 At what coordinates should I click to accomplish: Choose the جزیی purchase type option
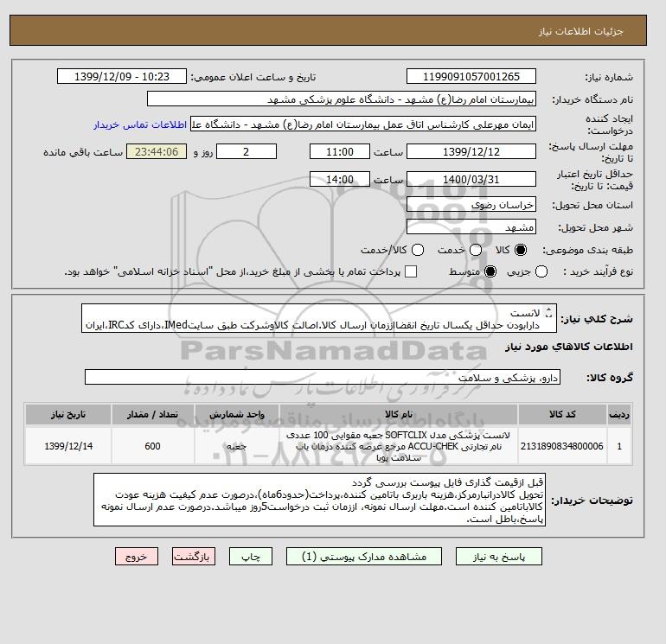pos(541,271)
